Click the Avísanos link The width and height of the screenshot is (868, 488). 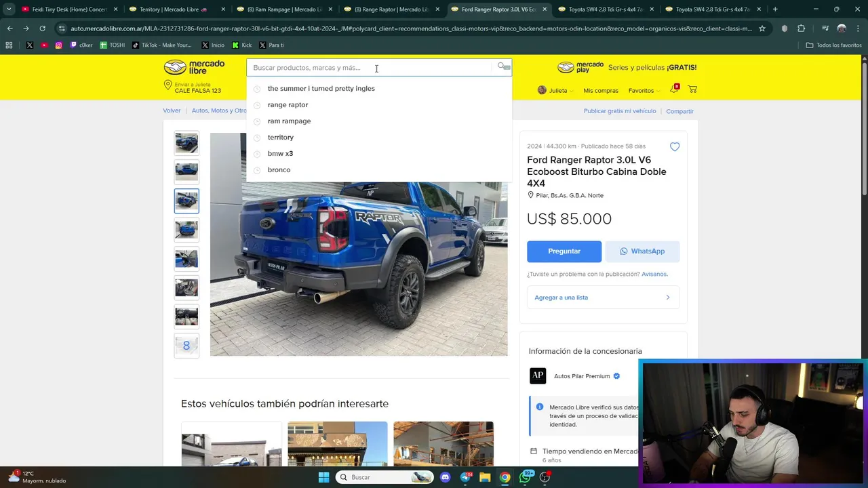654,274
